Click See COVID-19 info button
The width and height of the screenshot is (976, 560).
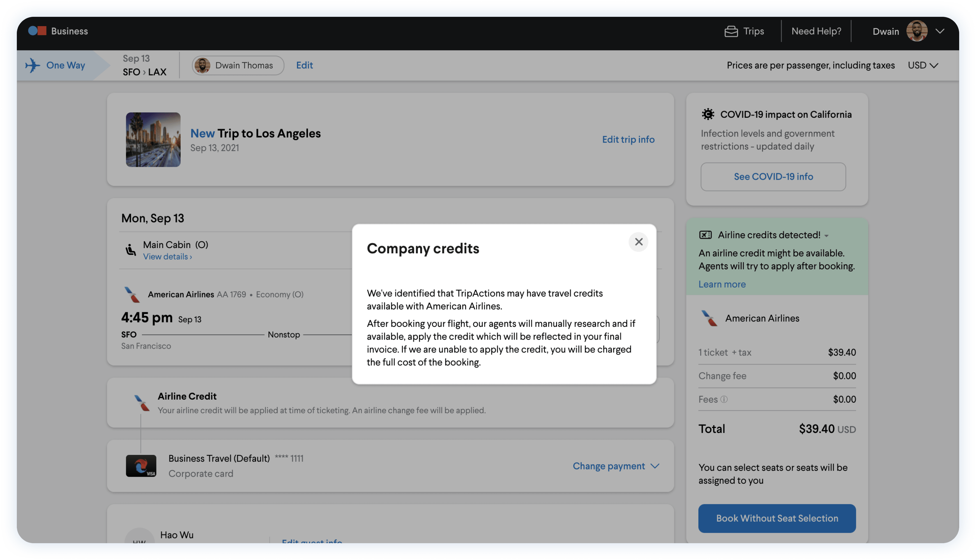coord(773,177)
